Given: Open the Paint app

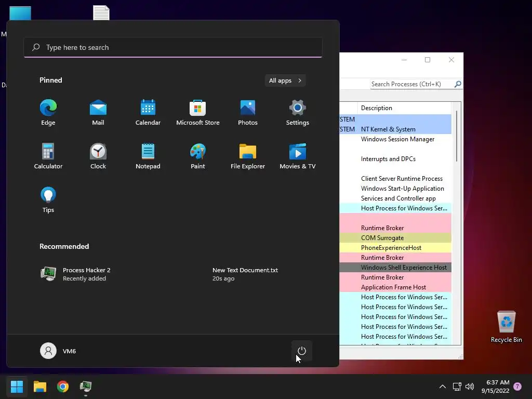Looking at the screenshot, I should tap(198, 156).
